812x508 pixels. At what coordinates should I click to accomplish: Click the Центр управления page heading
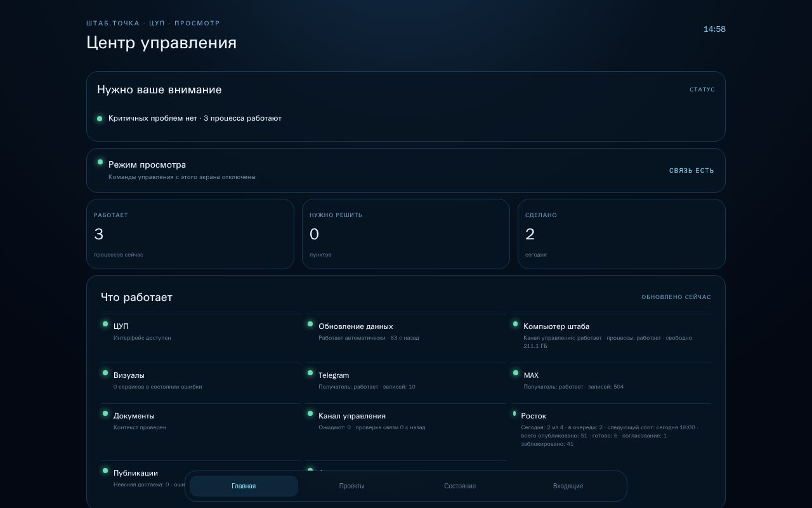tap(162, 43)
